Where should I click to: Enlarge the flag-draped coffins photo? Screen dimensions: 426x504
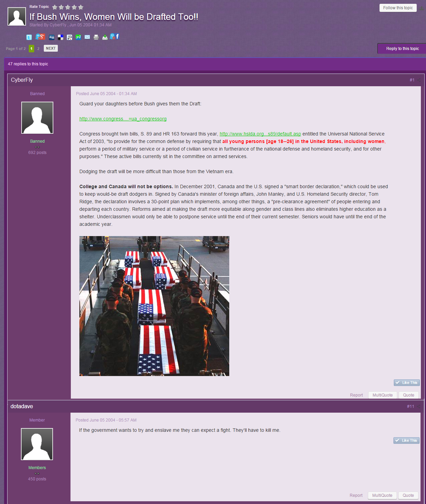pyautogui.click(x=154, y=306)
